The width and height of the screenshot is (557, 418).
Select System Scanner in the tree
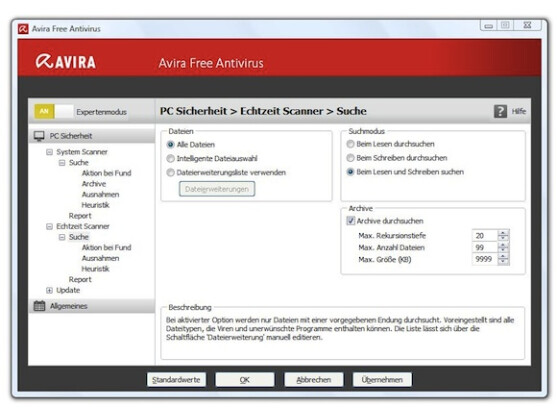point(82,152)
